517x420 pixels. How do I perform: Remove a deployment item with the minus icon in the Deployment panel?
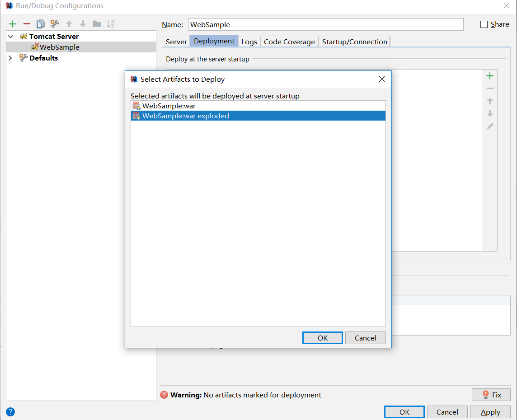pyautogui.click(x=490, y=89)
